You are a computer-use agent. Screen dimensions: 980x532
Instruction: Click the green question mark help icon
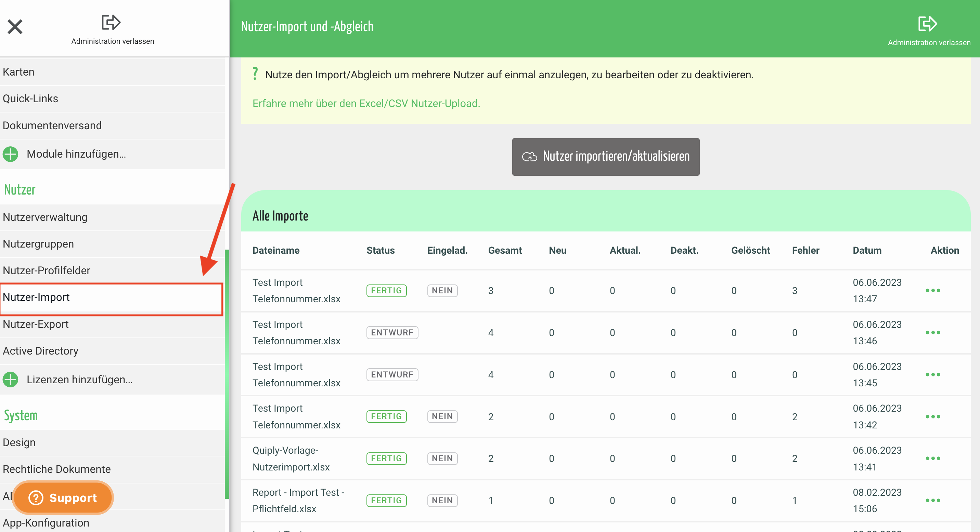click(x=255, y=74)
